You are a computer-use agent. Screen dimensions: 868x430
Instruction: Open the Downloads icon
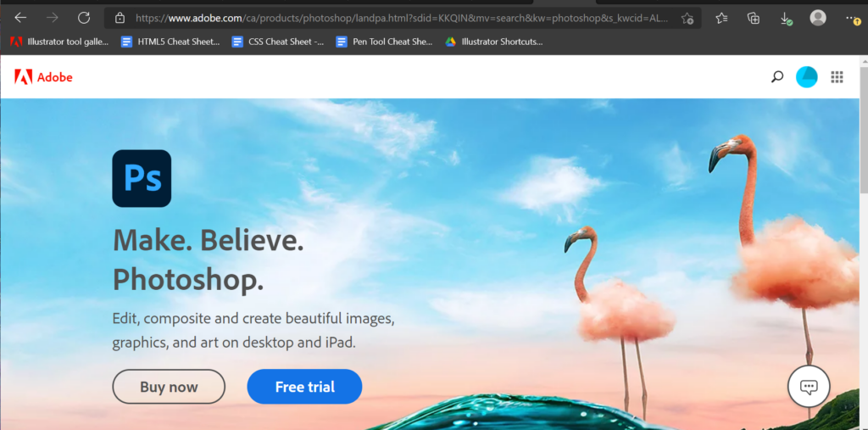pos(786,19)
